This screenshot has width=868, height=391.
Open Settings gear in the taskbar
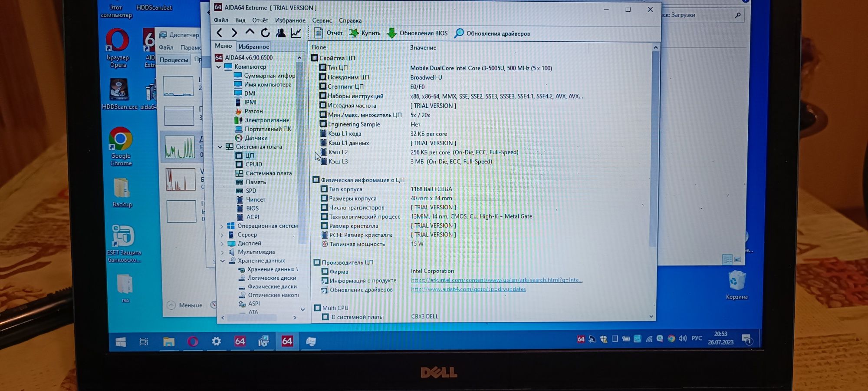point(216,341)
